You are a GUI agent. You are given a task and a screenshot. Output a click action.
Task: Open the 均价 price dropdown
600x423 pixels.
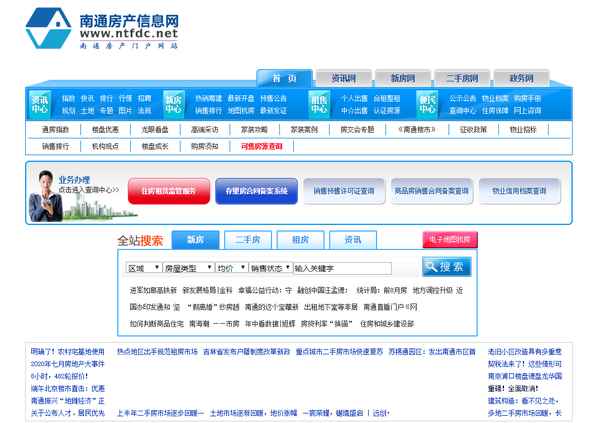click(x=231, y=268)
